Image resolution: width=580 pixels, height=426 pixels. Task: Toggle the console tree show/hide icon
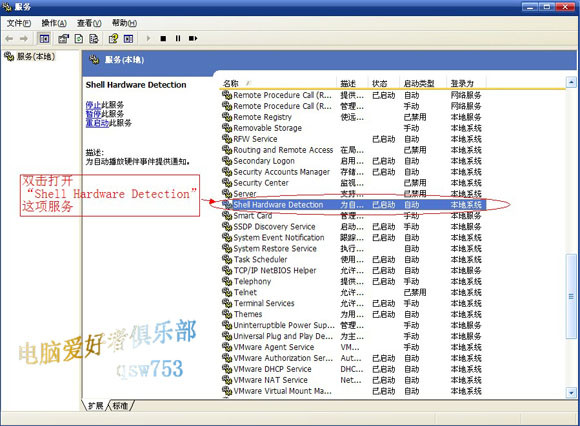[x=44, y=38]
